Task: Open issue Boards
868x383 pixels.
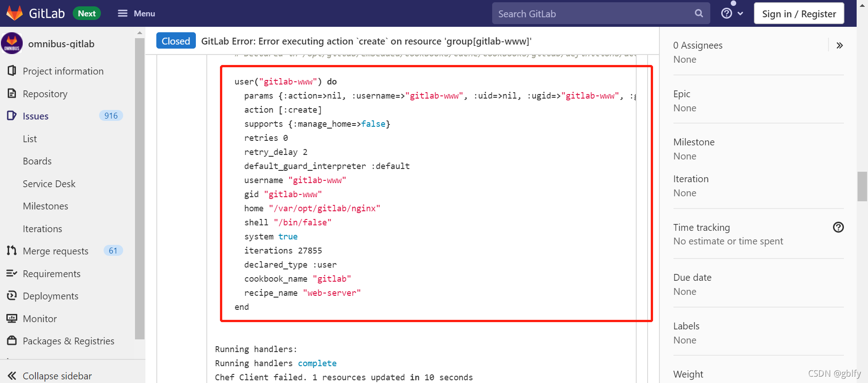Action: coord(37,161)
